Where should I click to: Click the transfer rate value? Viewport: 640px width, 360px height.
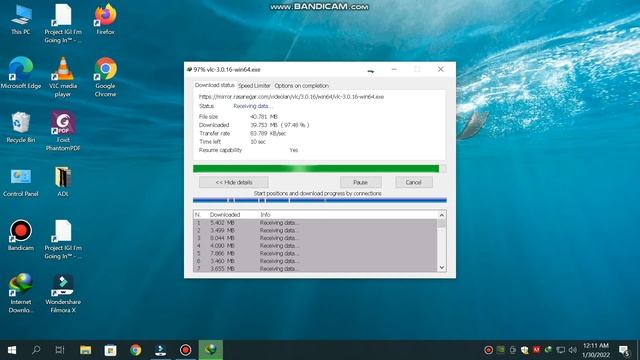coord(268,133)
